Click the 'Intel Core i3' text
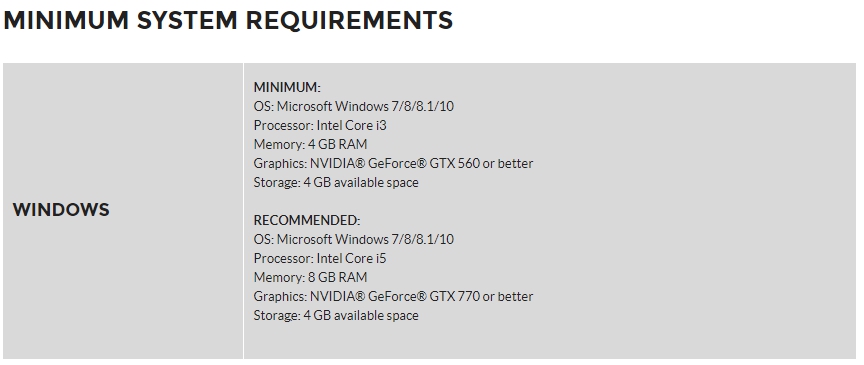 [352, 125]
